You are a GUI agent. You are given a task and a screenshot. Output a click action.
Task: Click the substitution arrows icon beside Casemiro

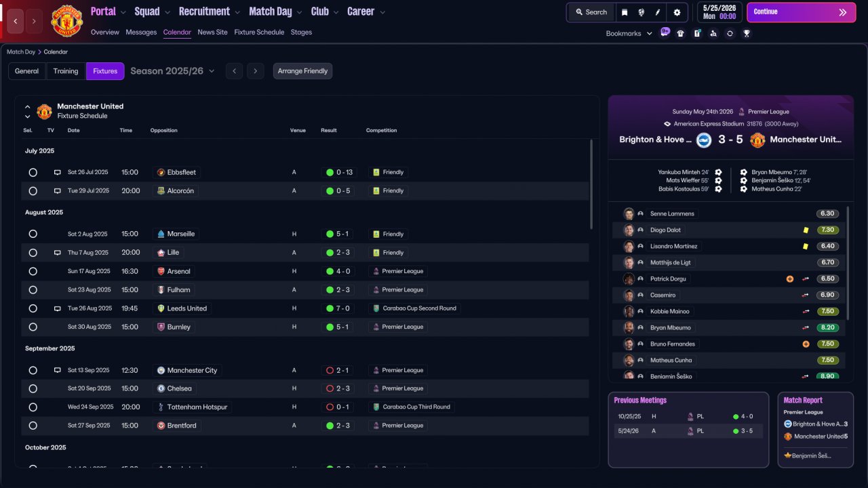coord(806,296)
